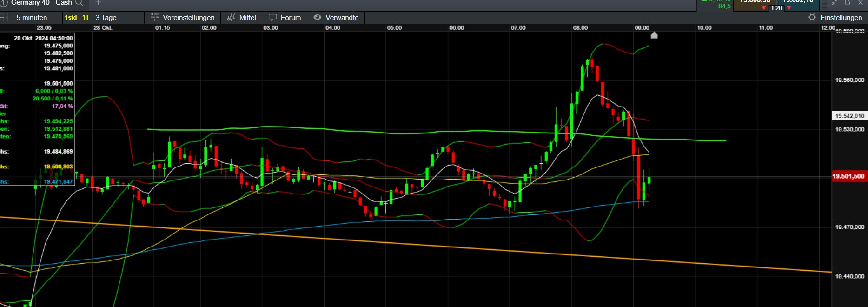Pop out chart into separate window
Image resolution: width=868 pixels, height=307 pixels.
[x=848, y=2]
